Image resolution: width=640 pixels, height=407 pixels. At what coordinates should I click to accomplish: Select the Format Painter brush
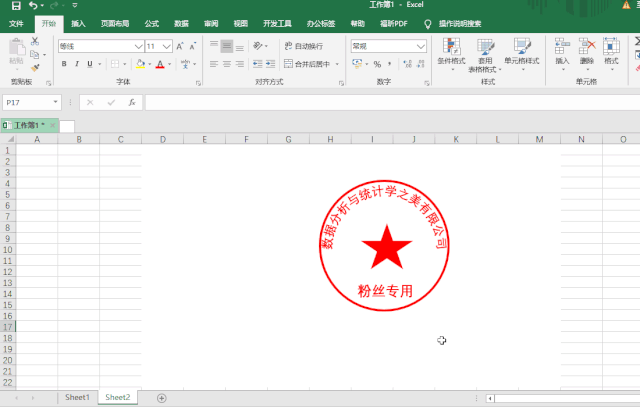(35, 68)
